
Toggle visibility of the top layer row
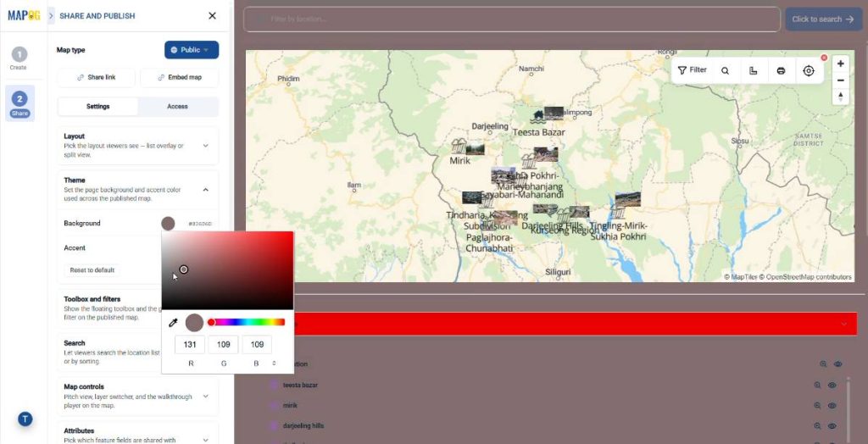click(x=838, y=364)
